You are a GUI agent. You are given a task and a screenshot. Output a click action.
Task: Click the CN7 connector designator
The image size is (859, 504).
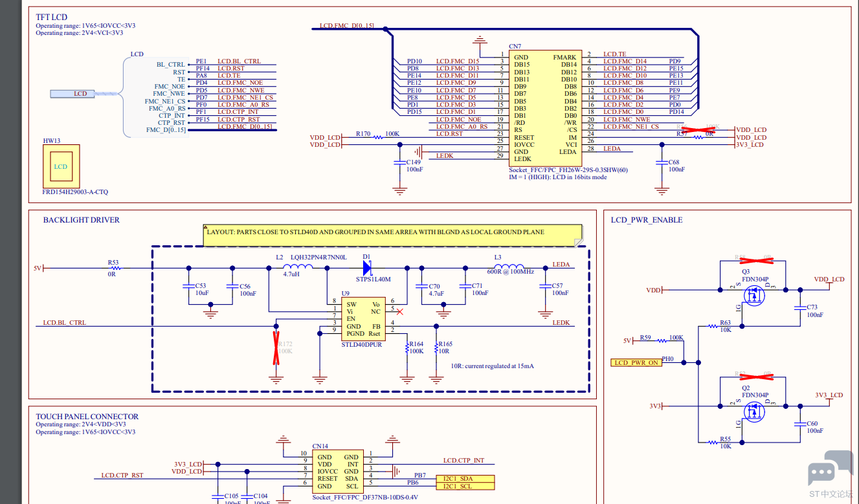515,47
